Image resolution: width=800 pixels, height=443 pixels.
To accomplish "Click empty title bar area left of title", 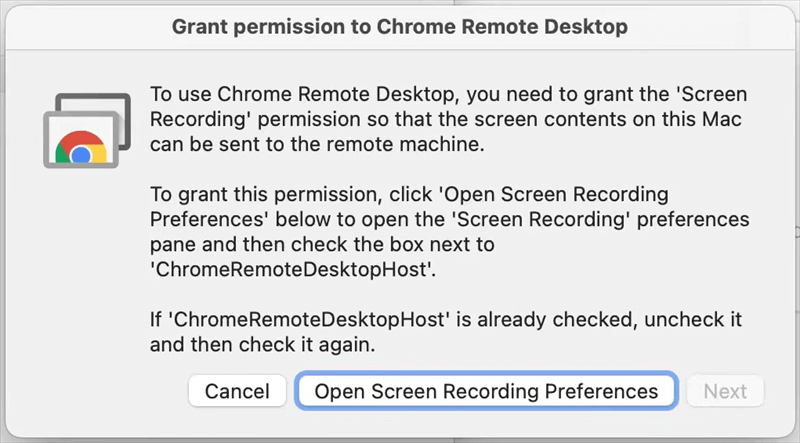I will coord(90,27).
